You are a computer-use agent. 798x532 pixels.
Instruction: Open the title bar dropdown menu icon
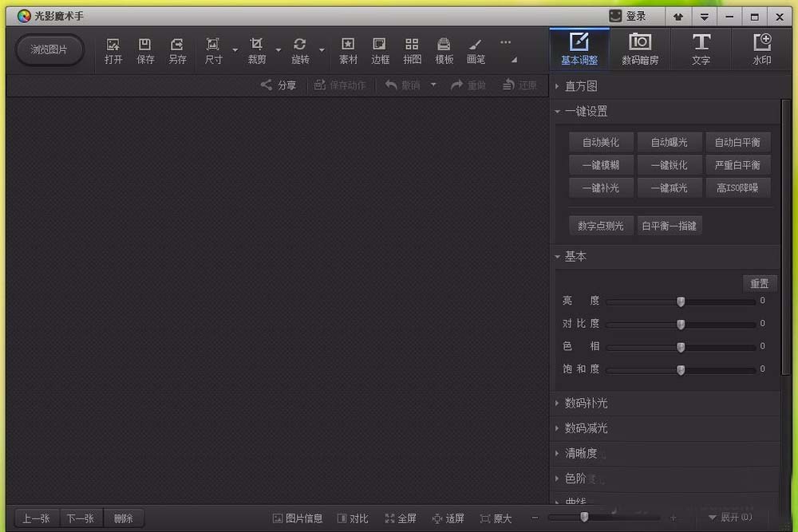pyautogui.click(x=704, y=17)
